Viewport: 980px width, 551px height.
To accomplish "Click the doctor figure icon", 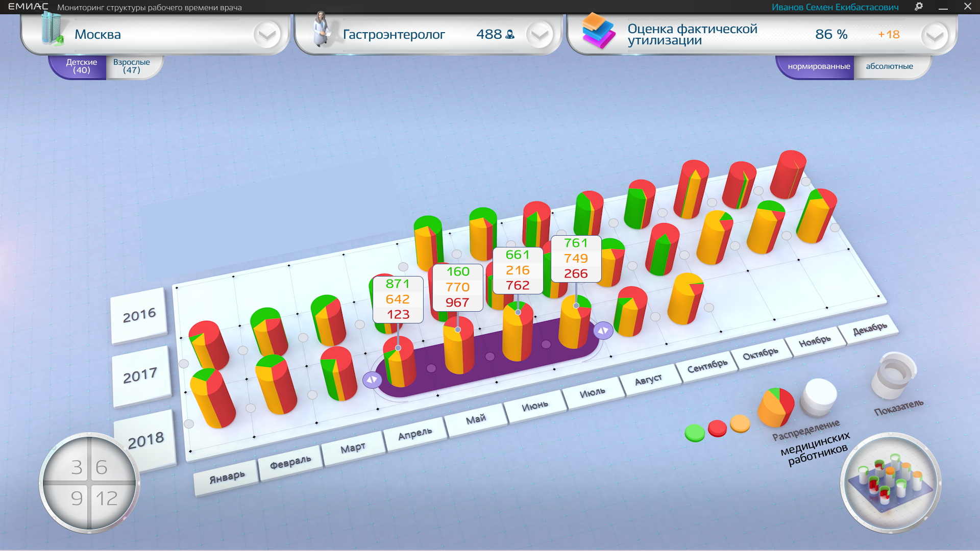I will tap(321, 30).
